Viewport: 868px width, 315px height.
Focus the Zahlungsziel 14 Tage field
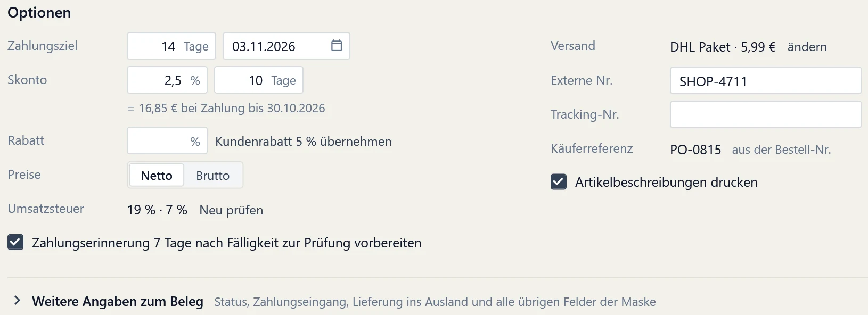[x=171, y=46]
